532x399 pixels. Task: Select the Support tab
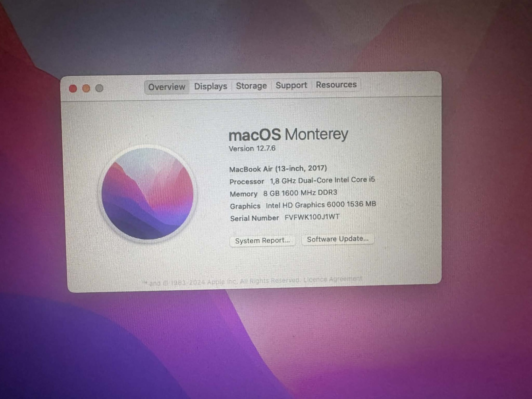[x=291, y=85]
